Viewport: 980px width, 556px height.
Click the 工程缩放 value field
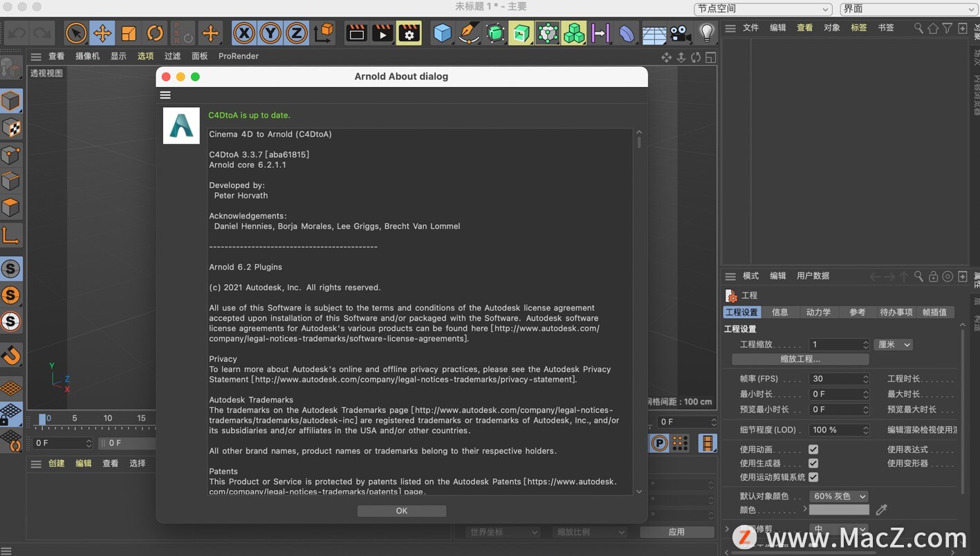click(x=835, y=344)
